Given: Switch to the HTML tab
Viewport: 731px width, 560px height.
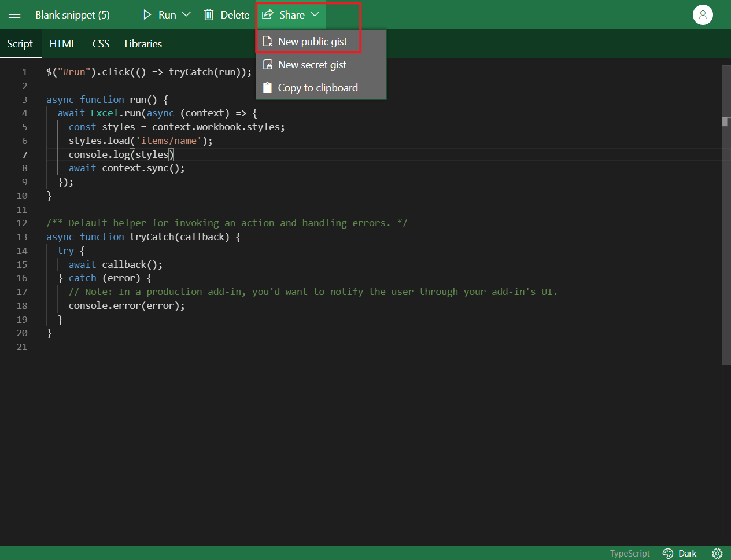Looking at the screenshot, I should coord(63,43).
